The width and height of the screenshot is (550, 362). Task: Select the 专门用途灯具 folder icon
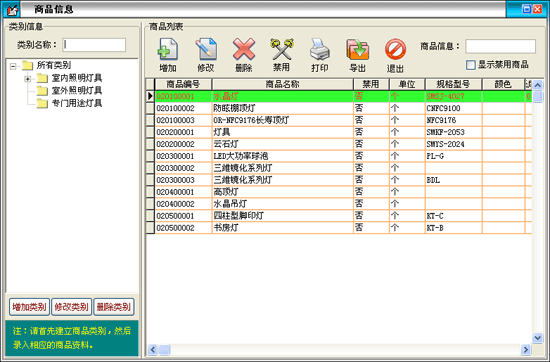click(42, 103)
